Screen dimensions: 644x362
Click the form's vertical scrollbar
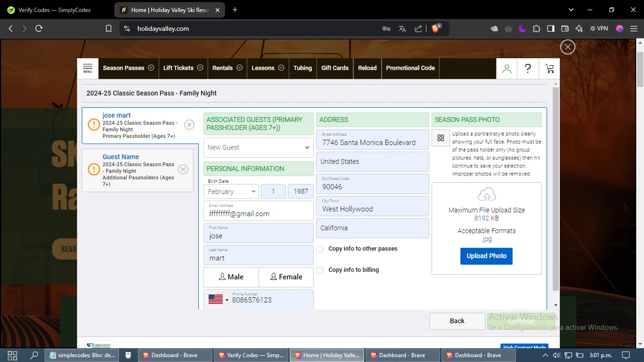[x=556, y=189]
